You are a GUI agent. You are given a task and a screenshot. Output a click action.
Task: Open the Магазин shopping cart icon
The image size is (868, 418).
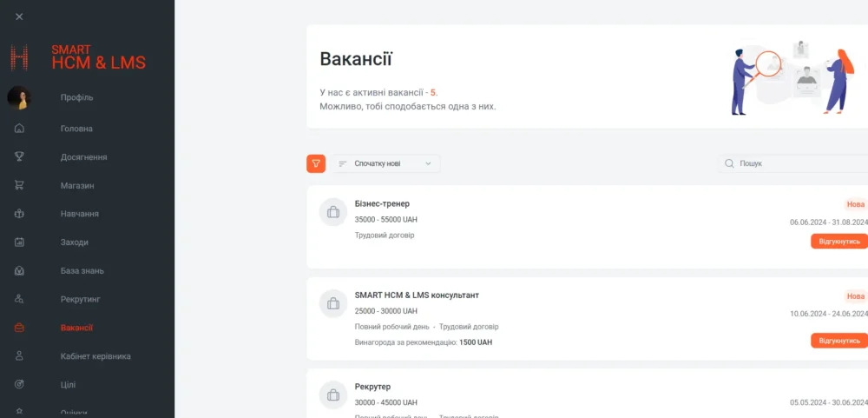[19, 185]
